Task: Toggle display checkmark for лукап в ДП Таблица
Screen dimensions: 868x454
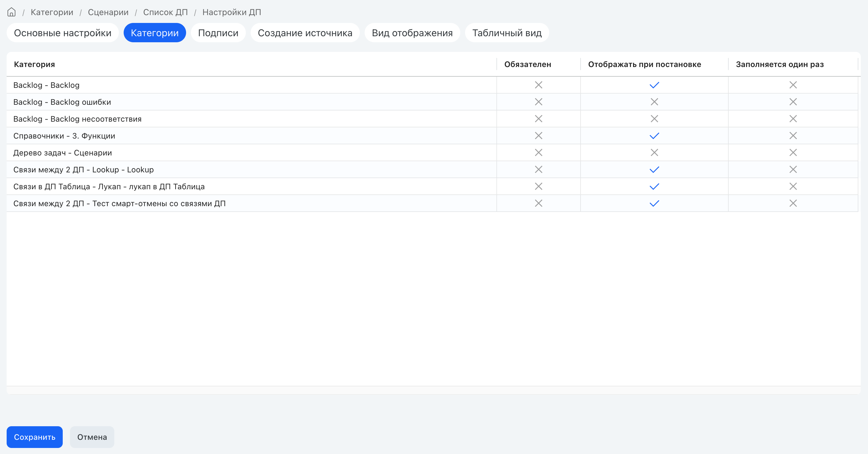Action: tap(654, 187)
